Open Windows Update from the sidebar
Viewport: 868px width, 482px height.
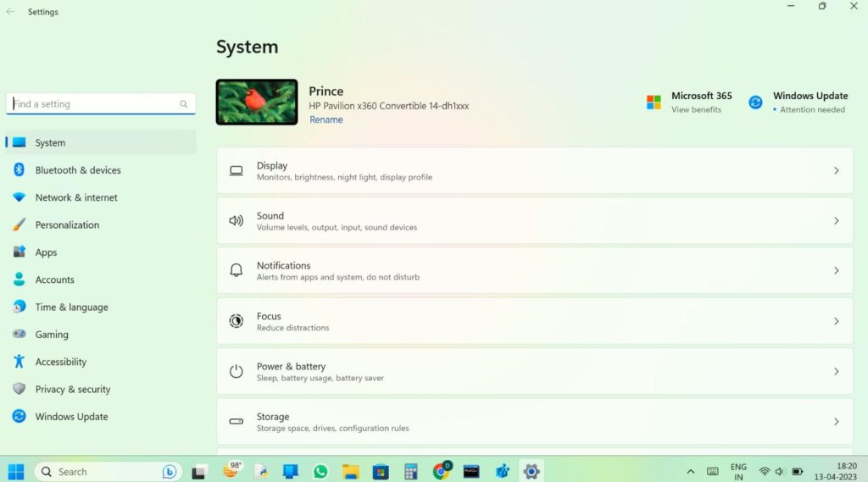71,417
